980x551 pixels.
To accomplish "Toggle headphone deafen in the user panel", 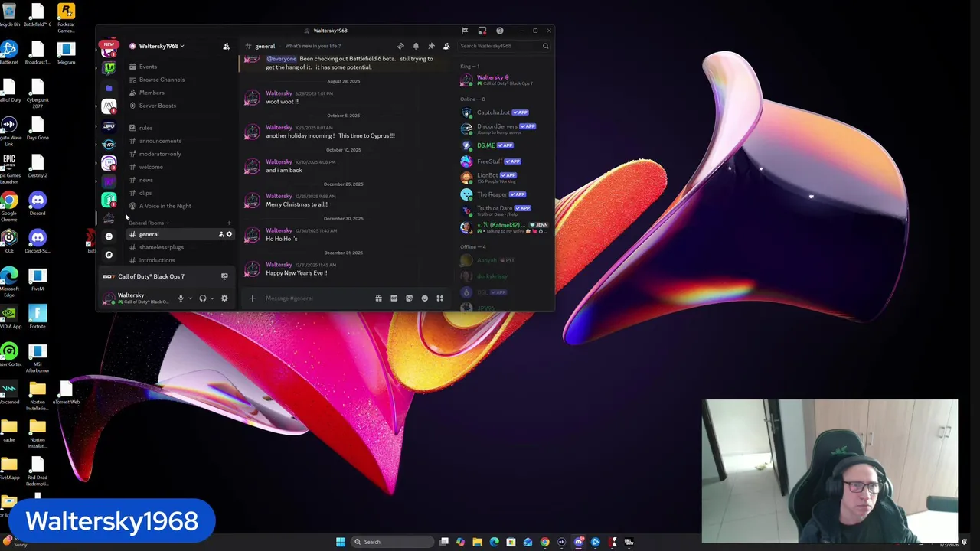I will click(x=202, y=298).
